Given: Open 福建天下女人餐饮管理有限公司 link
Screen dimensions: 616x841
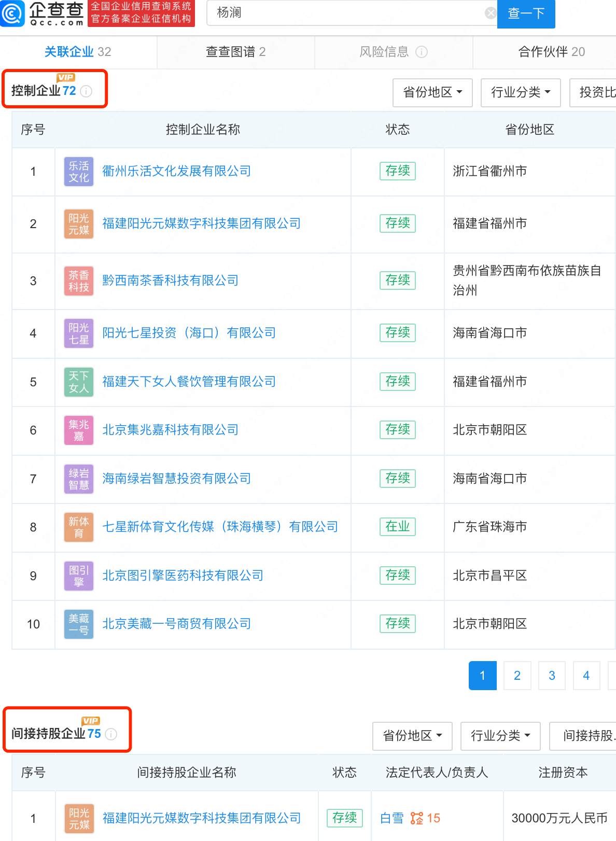Looking at the screenshot, I should point(189,382).
